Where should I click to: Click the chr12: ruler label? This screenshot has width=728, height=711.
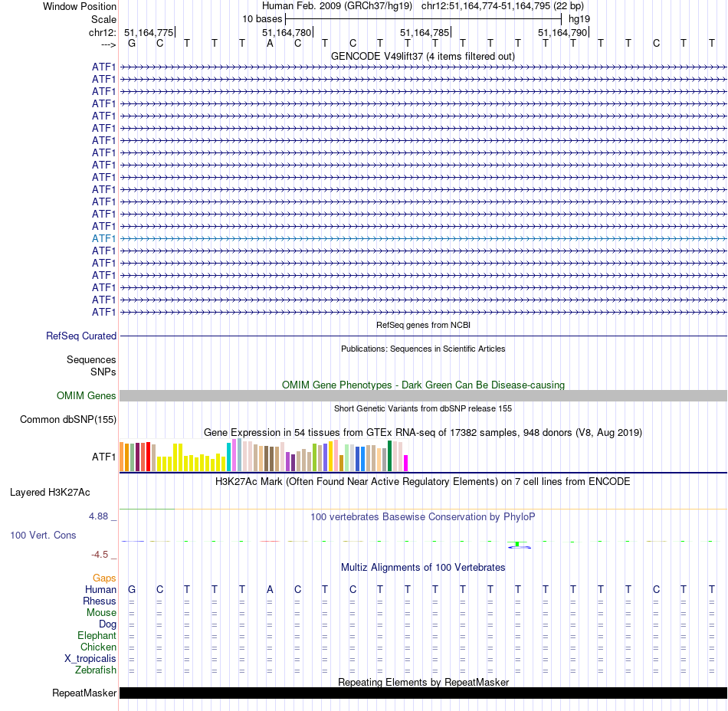click(102, 32)
